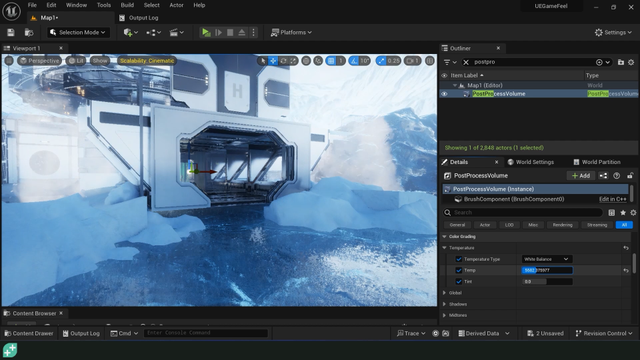Clear the Outliner search filter X
The width and height of the screenshot is (640, 360).
[466, 62]
